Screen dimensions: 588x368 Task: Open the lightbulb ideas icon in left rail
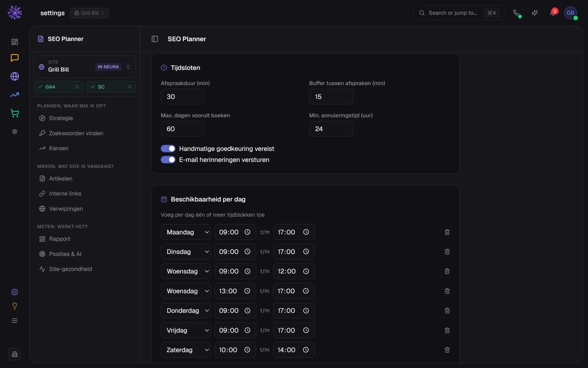point(15,306)
